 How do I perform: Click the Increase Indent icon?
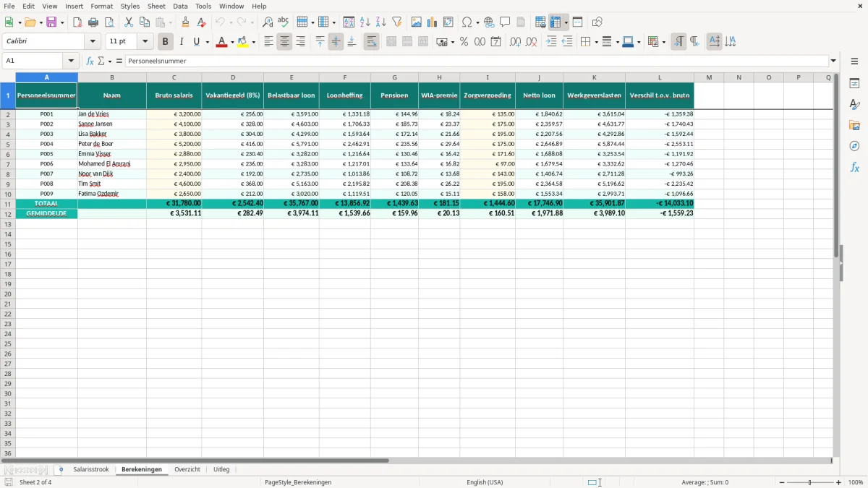click(551, 42)
